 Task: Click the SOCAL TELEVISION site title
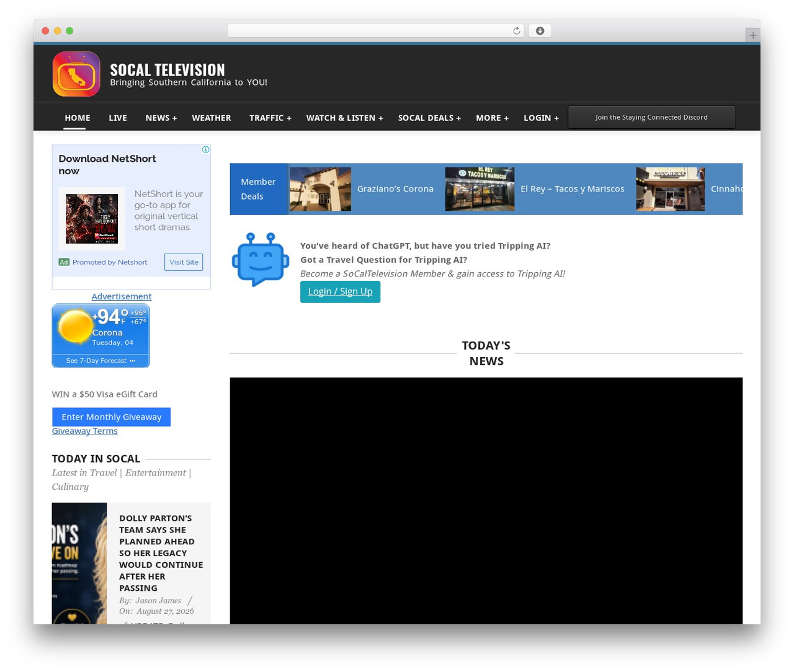click(x=167, y=69)
